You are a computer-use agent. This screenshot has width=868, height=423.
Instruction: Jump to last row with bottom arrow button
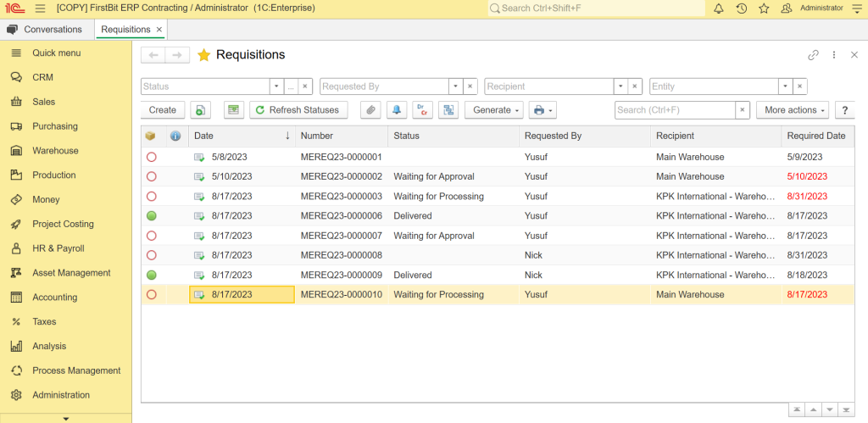point(846,409)
